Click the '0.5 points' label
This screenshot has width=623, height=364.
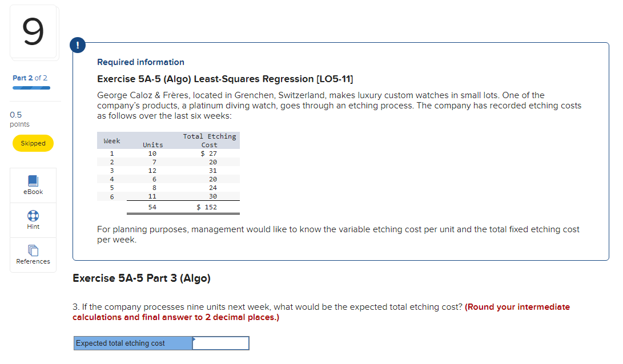(19, 119)
